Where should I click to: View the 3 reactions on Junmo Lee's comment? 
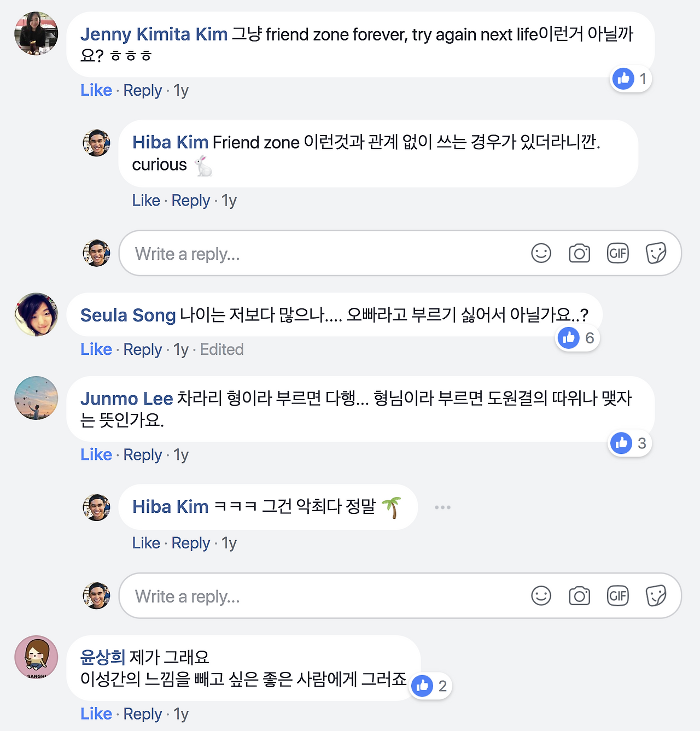coord(629,443)
